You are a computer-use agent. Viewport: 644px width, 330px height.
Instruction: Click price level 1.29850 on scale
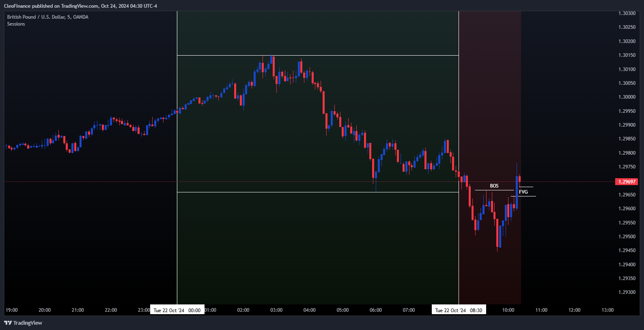627,139
